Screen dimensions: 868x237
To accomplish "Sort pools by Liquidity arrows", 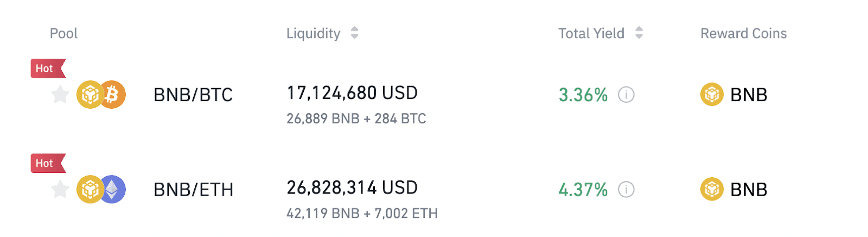I will pos(354,33).
